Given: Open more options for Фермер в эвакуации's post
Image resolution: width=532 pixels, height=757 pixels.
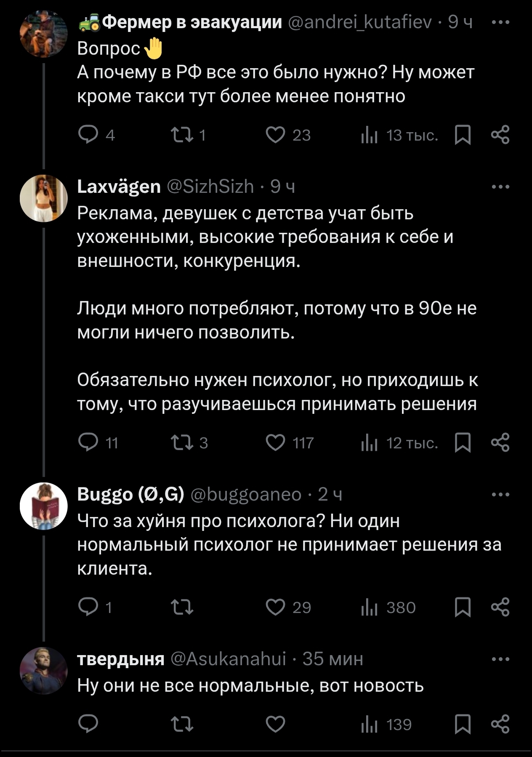Looking at the screenshot, I should pyautogui.click(x=500, y=23).
